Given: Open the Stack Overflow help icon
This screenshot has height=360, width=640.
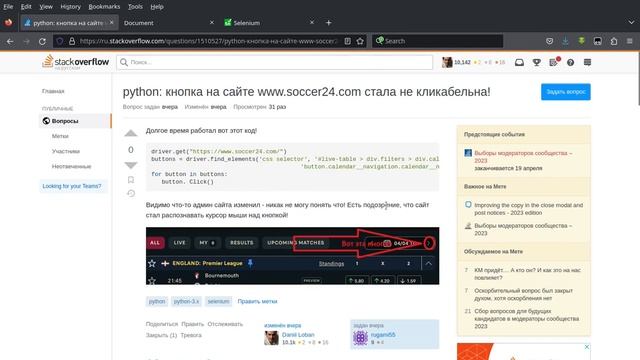Looking at the screenshot, I should coord(571,62).
